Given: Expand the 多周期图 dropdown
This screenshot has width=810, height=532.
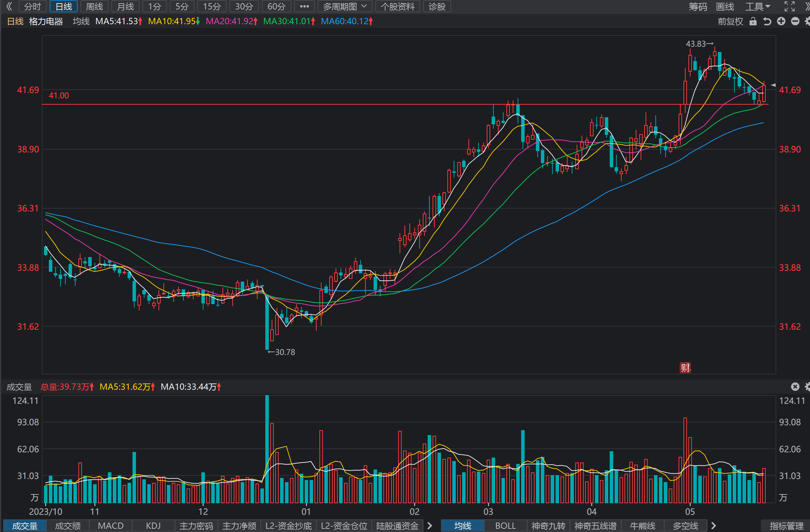Looking at the screenshot, I should click(x=345, y=6).
